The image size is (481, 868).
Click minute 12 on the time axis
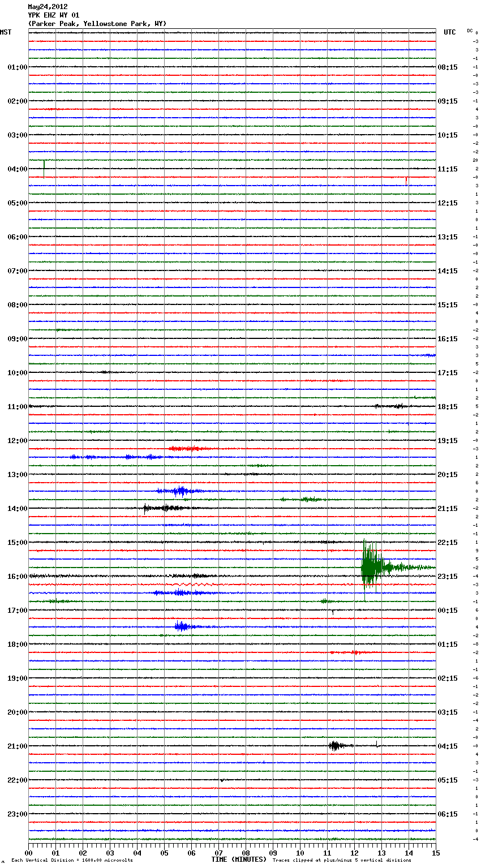[355, 853]
